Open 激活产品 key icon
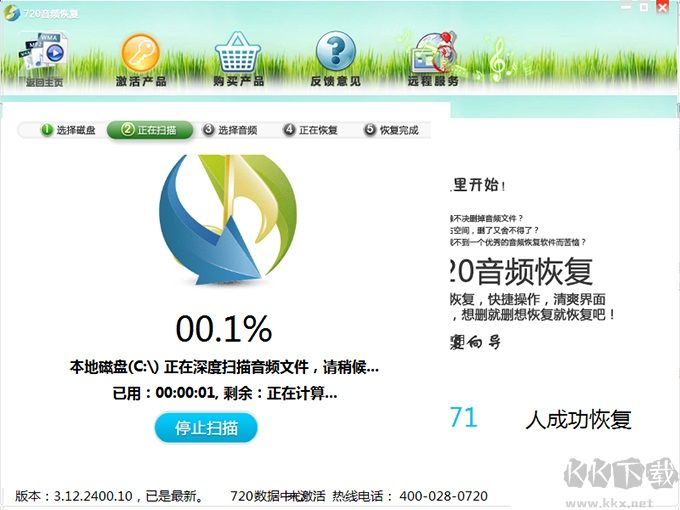Screen dimensions: 680x510 pos(141,58)
